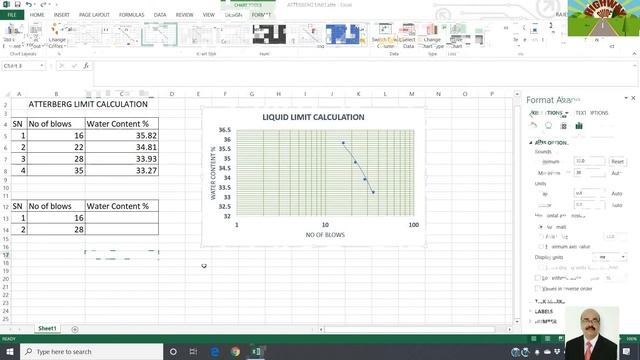The width and height of the screenshot is (640, 360).
Task: Select the NO OF BLOWS axis title
Action: click(x=325, y=235)
